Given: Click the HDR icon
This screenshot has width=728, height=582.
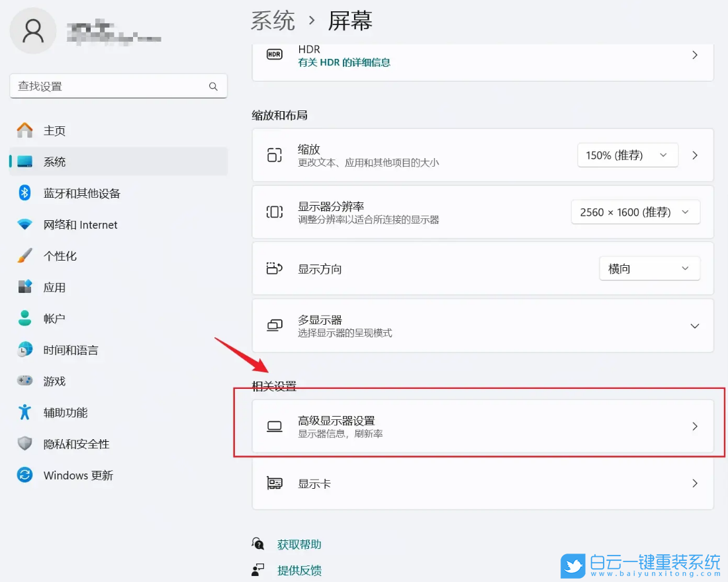Looking at the screenshot, I should coord(274,54).
